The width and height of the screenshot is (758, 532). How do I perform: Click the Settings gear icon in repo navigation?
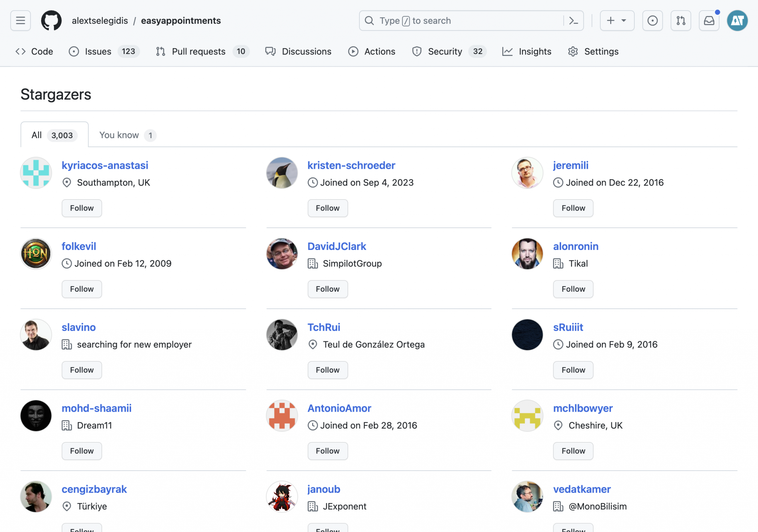pos(573,51)
